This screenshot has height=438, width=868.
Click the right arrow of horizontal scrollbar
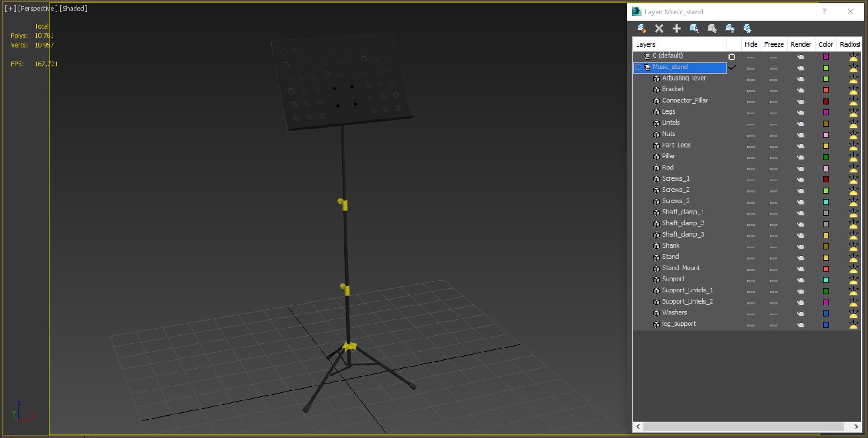(856, 427)
